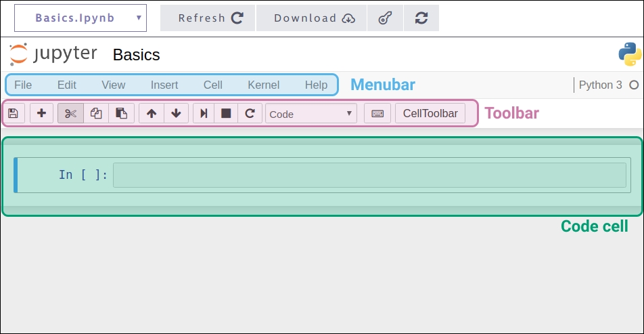Open the command palette keyboard icon
644x334 pixels.
(x=377, y=113)
